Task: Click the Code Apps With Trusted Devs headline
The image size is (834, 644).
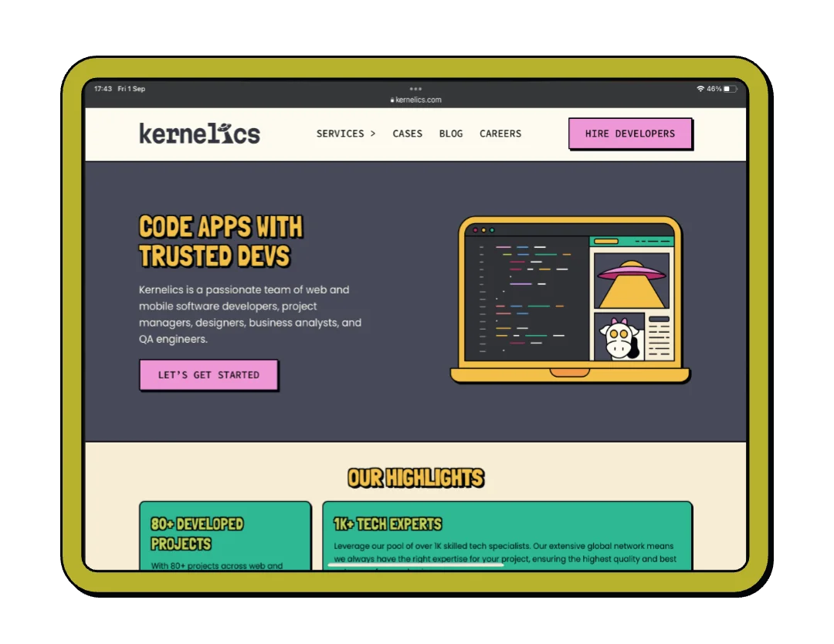Action: point(221,242)
